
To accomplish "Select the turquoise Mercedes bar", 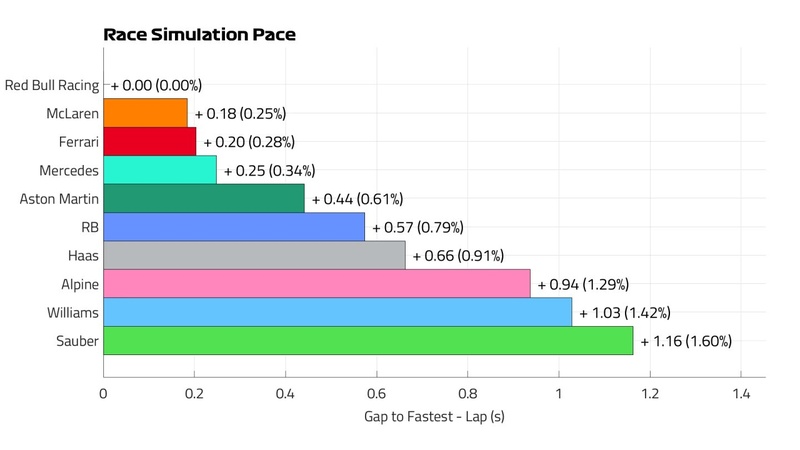I will [x=160, y=171].
